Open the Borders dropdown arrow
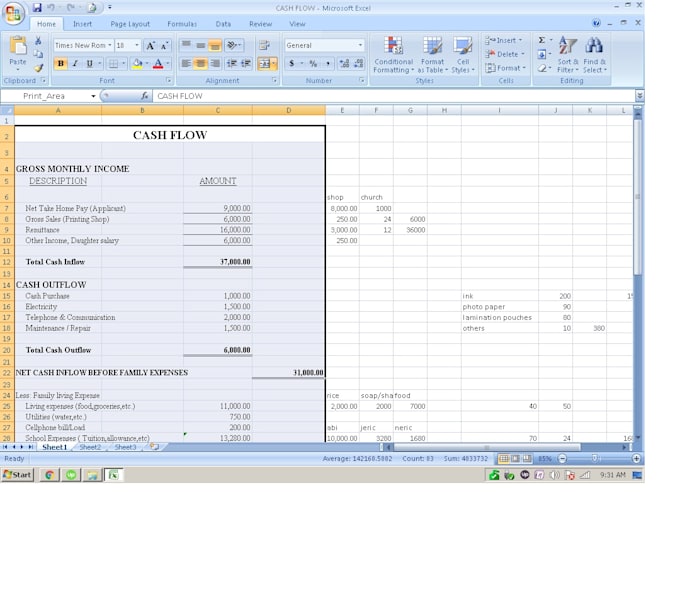The width and height of the screenshot is (680, 604). tap(123, 64)
